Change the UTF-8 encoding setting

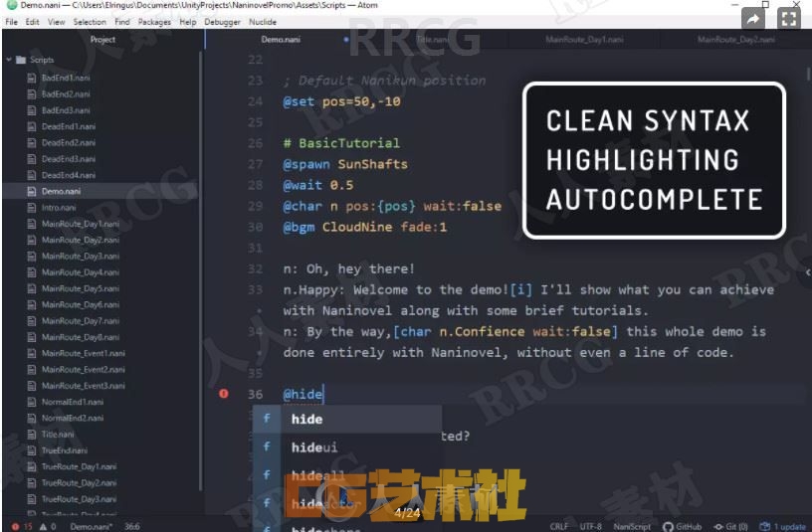pyautogui.click(x=590, y=526)
